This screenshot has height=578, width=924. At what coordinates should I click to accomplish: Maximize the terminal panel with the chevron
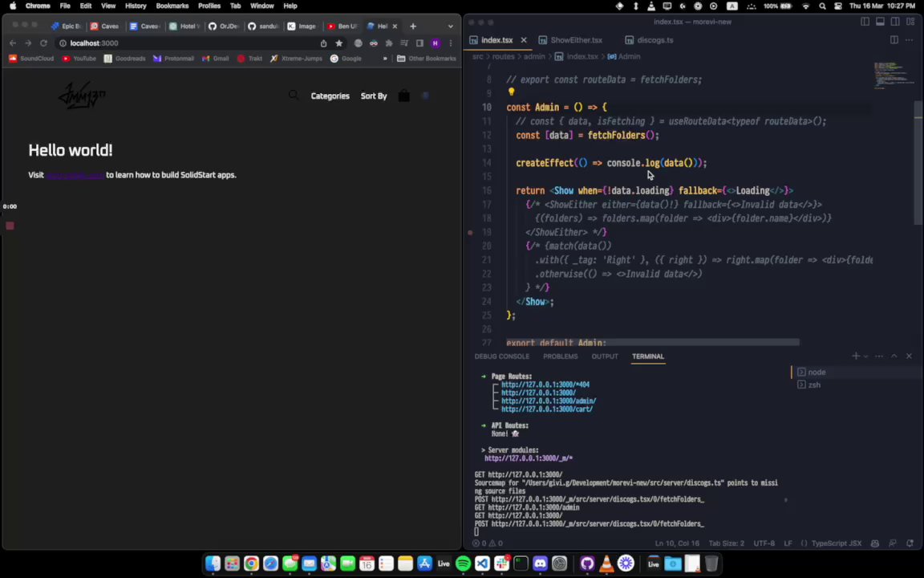[x=894, y=356]
